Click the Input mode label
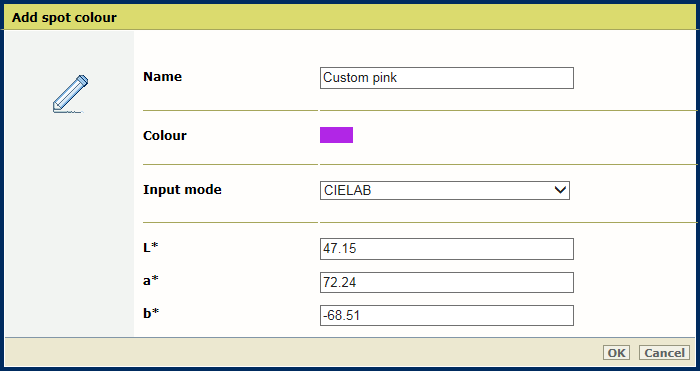Viewport: 700px width, 371px height. tap(182, 190)
